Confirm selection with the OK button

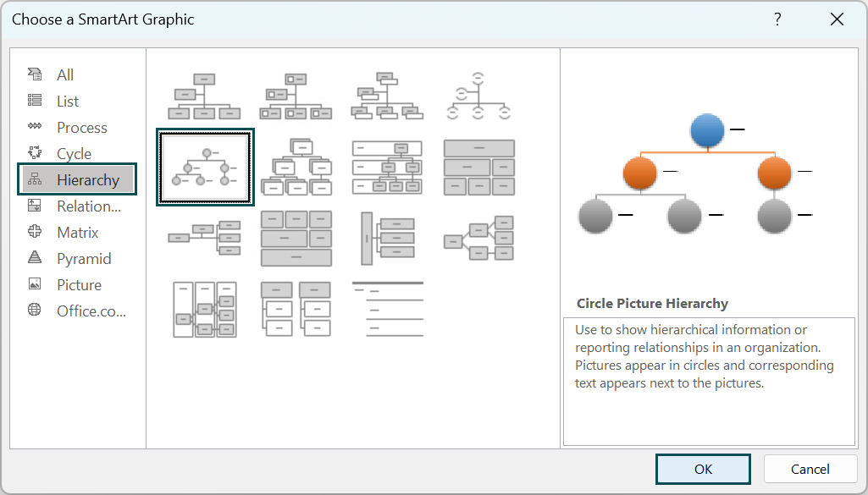tap(703, 469)
